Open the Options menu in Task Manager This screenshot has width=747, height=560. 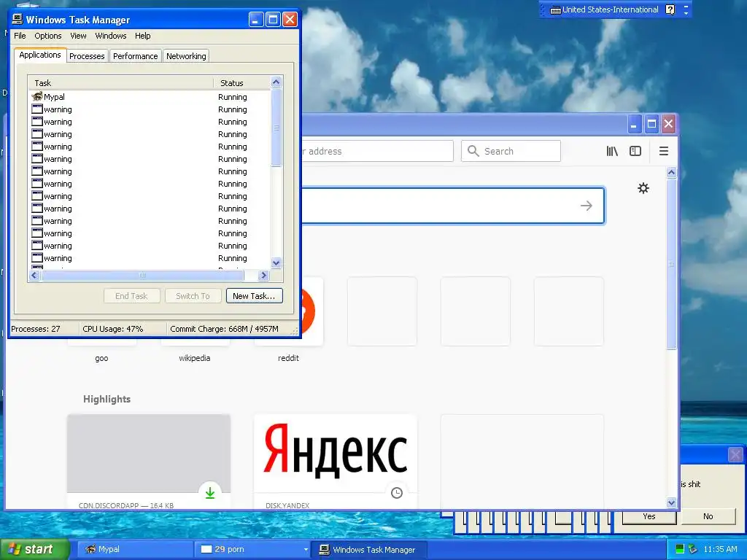pyautogui.click(x=47, y=36)
